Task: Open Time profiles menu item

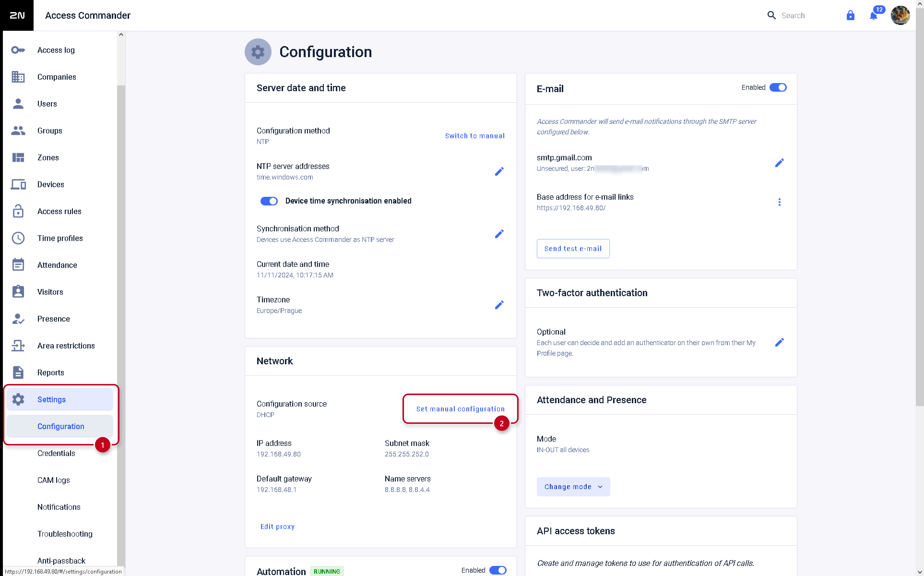Action: pos(60,238)
